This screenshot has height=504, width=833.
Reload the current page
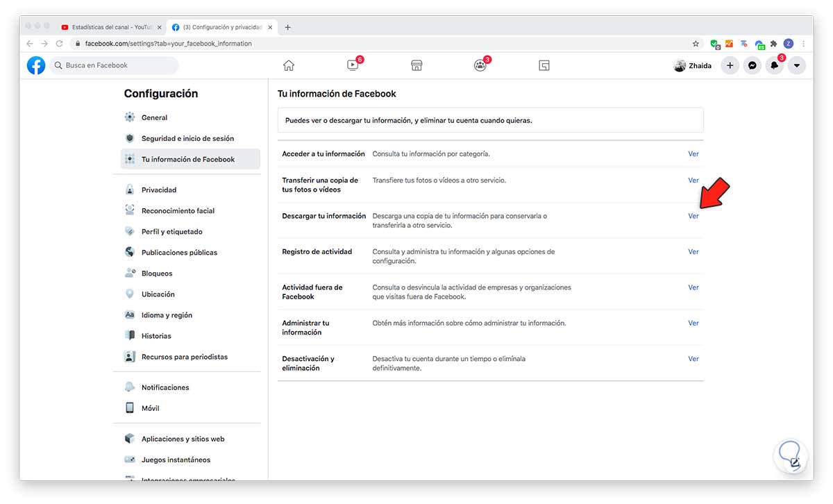[x=60, y=43]
